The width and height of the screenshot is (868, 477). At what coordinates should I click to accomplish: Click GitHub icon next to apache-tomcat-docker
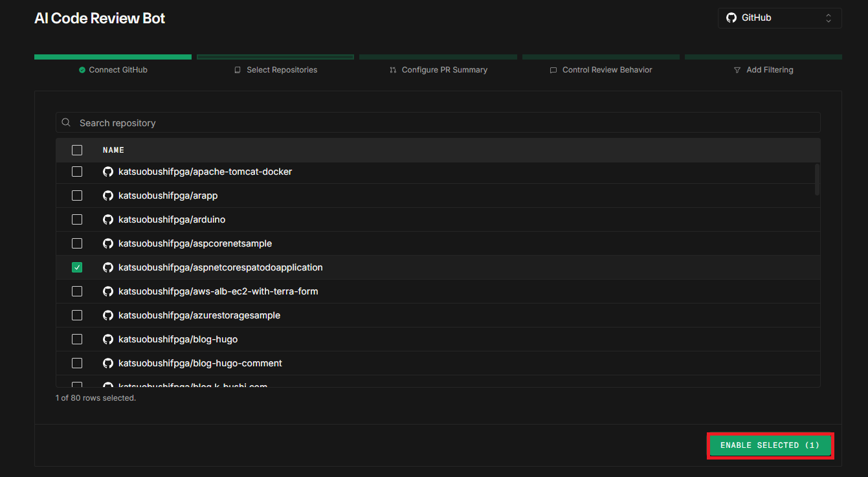click(108, 172)
